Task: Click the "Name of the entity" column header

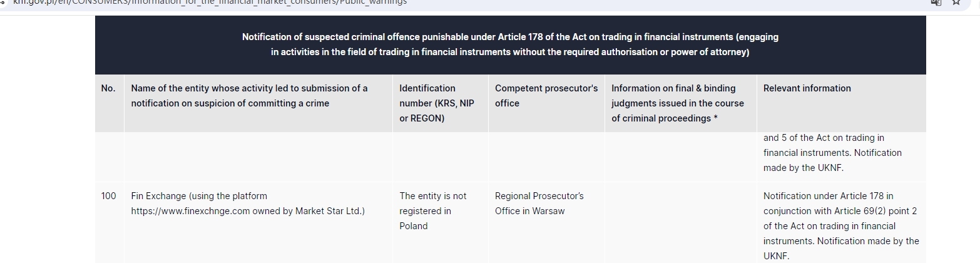Action: 249,96
